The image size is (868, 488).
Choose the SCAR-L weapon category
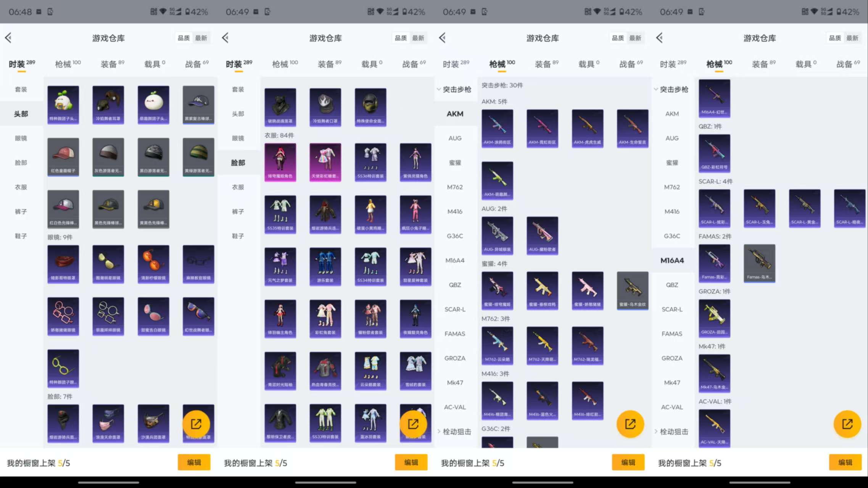click(x=455, y=309)
